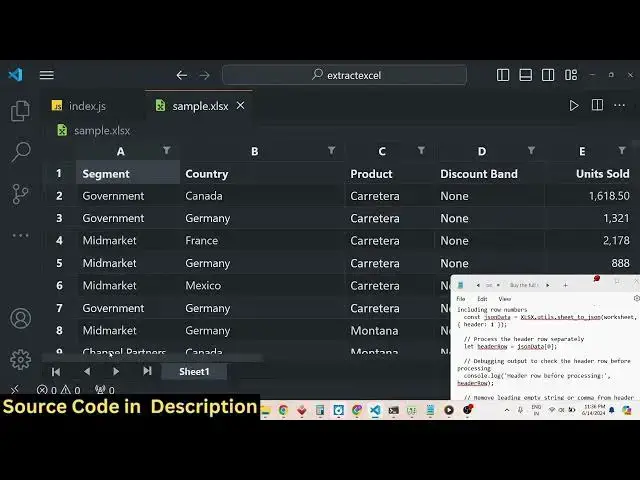Open the filter dropdown for column B
The height and width of the screenshot is (480, 640).
(332, 151)
